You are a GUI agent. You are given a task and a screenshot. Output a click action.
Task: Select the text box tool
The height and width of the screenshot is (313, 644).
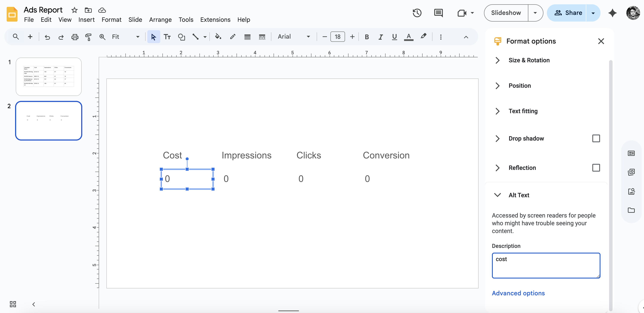pos(167,37)
